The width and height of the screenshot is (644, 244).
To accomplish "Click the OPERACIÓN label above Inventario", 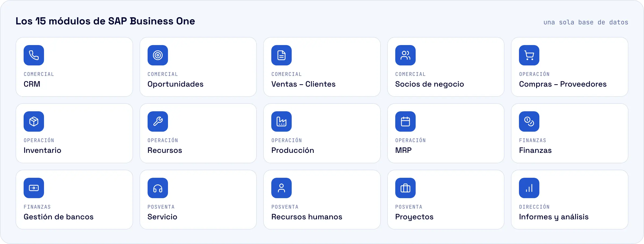I will (x=39, y=140).
